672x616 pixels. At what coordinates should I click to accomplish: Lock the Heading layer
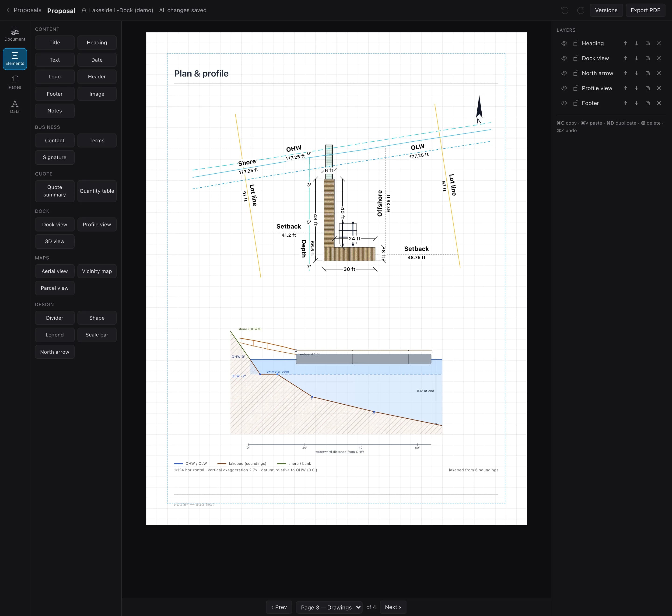(x=575, y=43)
